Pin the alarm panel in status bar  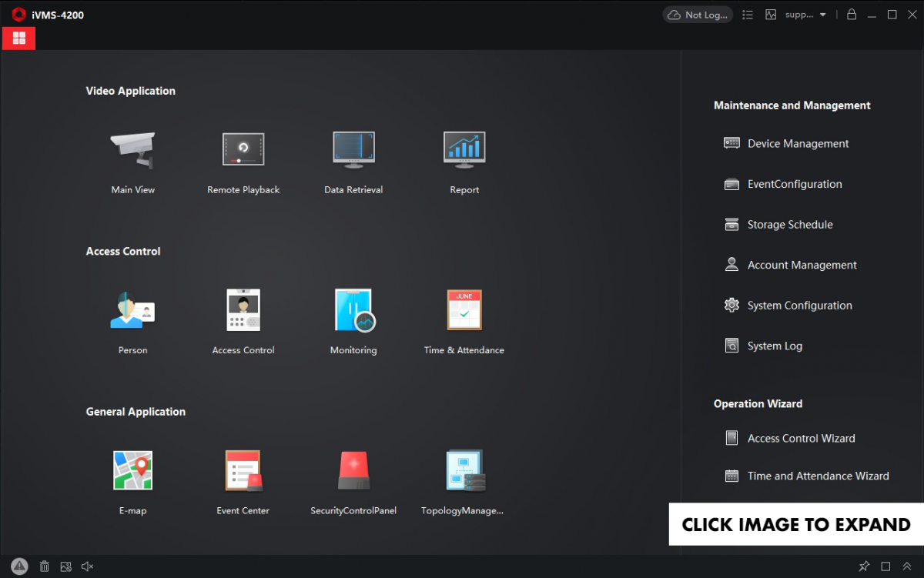[864, 566]
